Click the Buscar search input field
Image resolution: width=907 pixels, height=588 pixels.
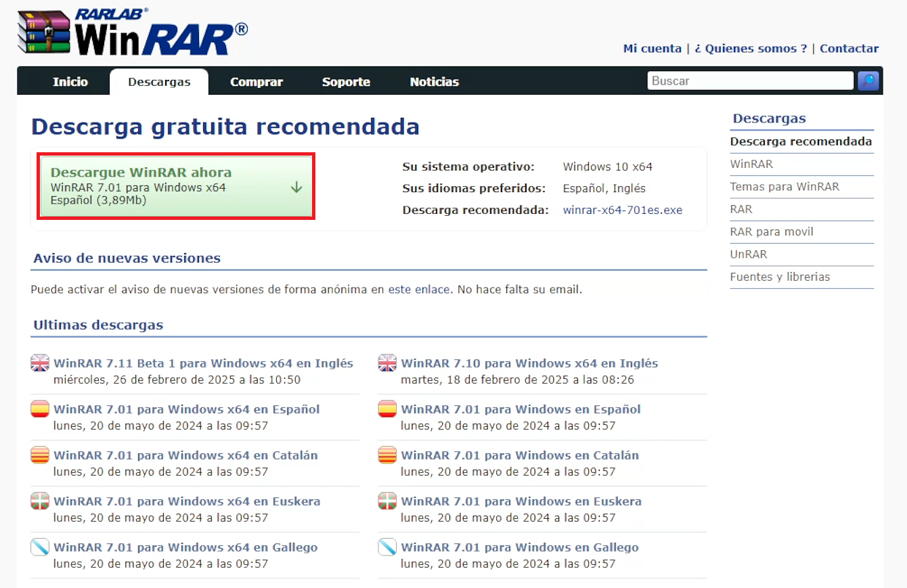(x=750, y=81)
